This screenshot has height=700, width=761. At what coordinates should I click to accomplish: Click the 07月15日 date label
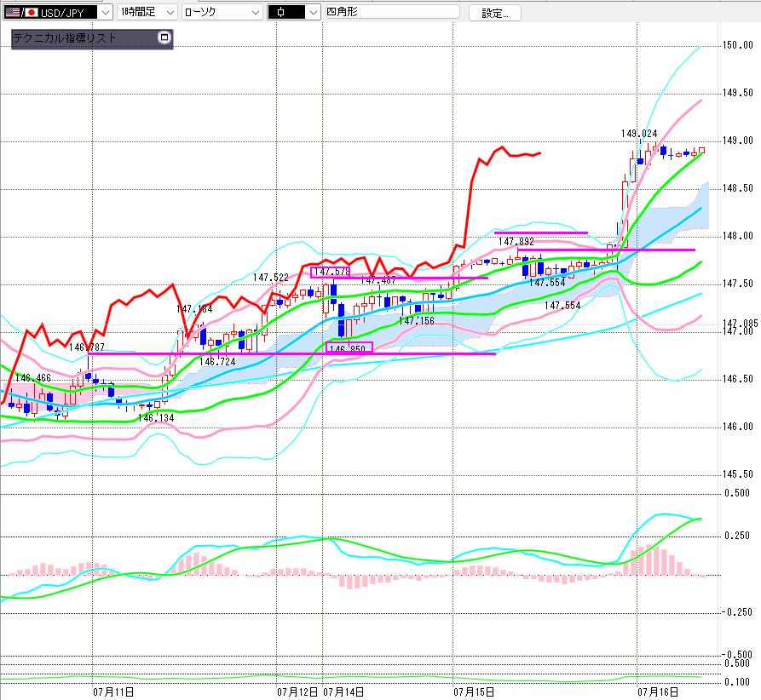(474, 691)
